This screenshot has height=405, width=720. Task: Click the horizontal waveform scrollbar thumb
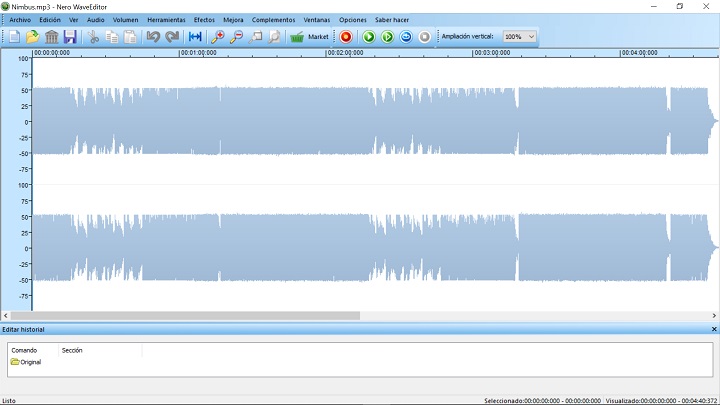point(195,316)
